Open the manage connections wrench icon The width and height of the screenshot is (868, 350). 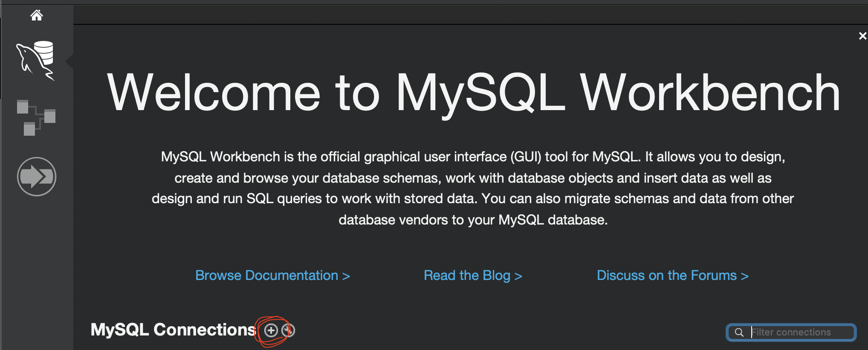289,330
